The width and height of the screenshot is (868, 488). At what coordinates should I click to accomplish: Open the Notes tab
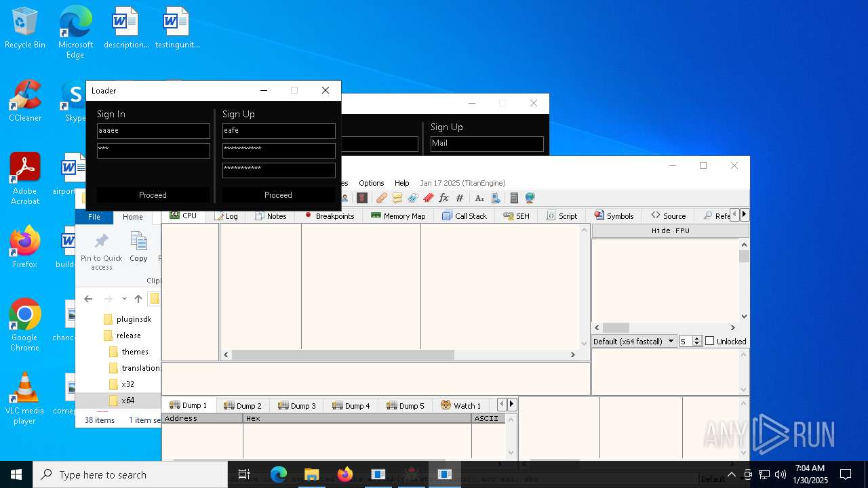point(271,216)
